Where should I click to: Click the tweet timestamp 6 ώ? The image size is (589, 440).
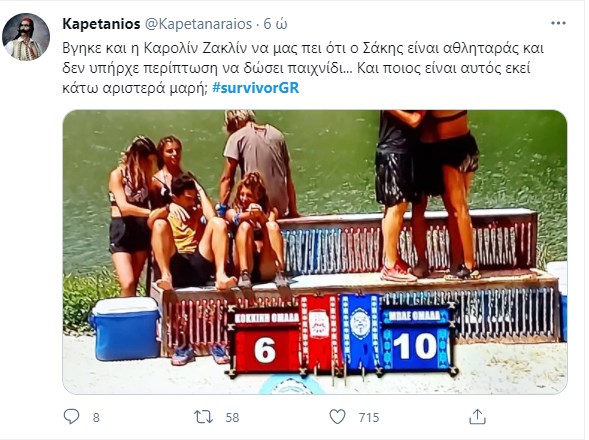pyautogui.click(x=275, y=24)
